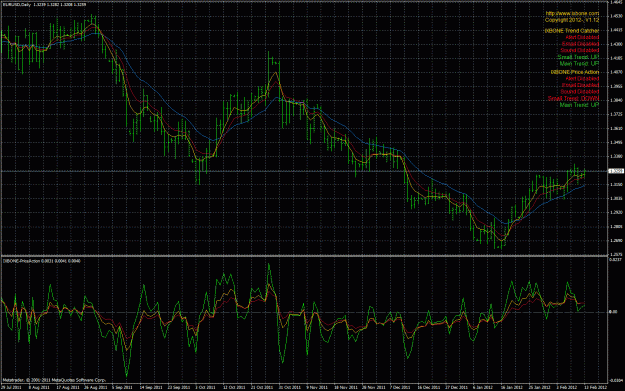Screen dimensions: 625x391
Task: Click the 5 Sep 2011 date label
Action: pyautogui.click(x=122, y=387)
